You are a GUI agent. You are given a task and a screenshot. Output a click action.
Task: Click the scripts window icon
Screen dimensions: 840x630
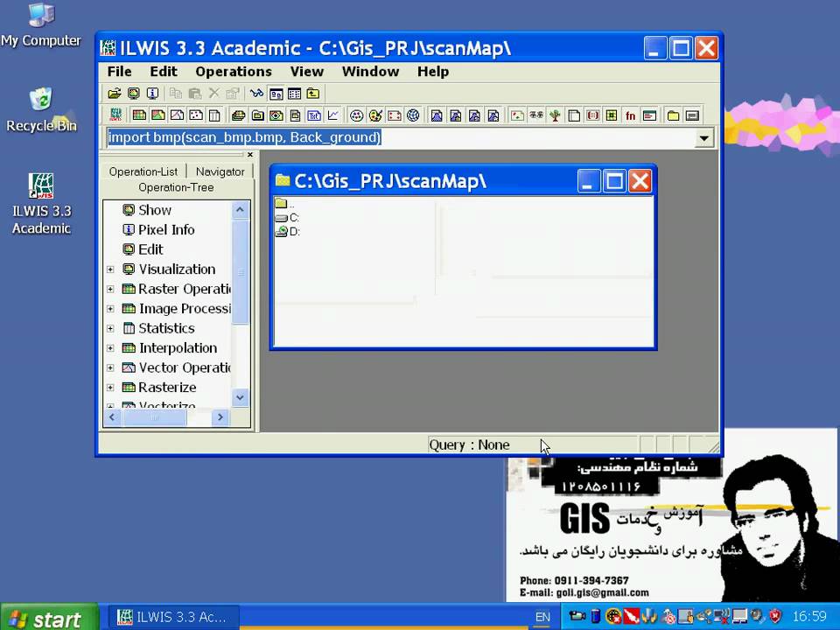click(x=649, y=115)
